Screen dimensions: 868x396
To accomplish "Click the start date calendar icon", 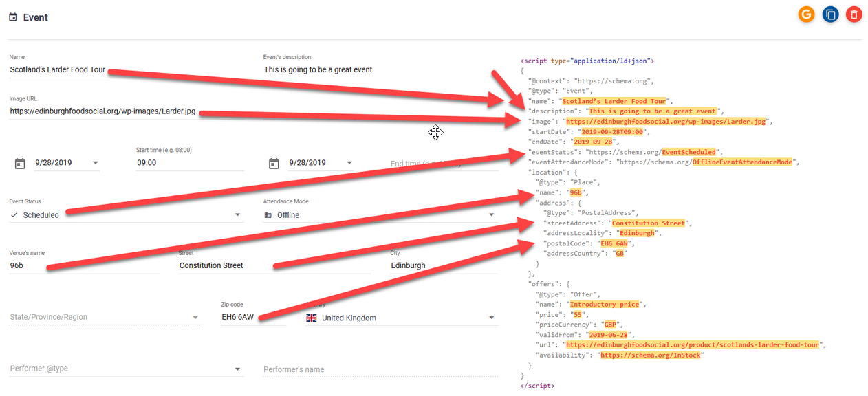I will (x=20, y=163).
